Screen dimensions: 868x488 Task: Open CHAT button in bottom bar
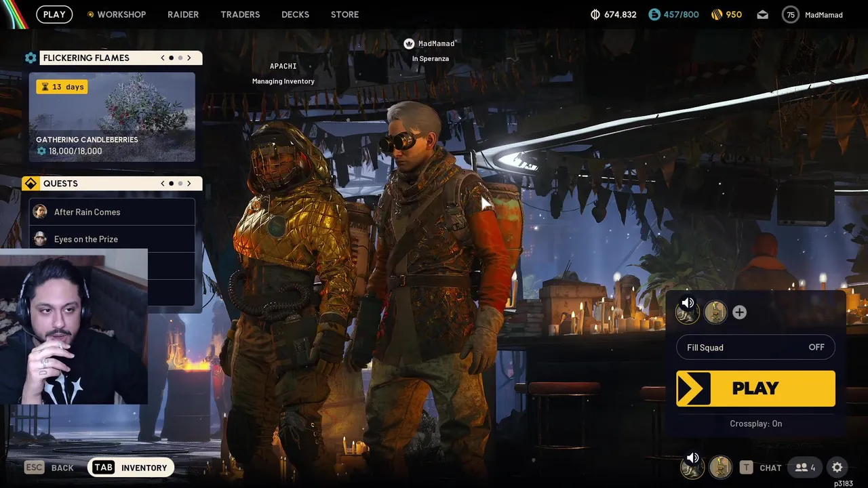pos(760,468)
